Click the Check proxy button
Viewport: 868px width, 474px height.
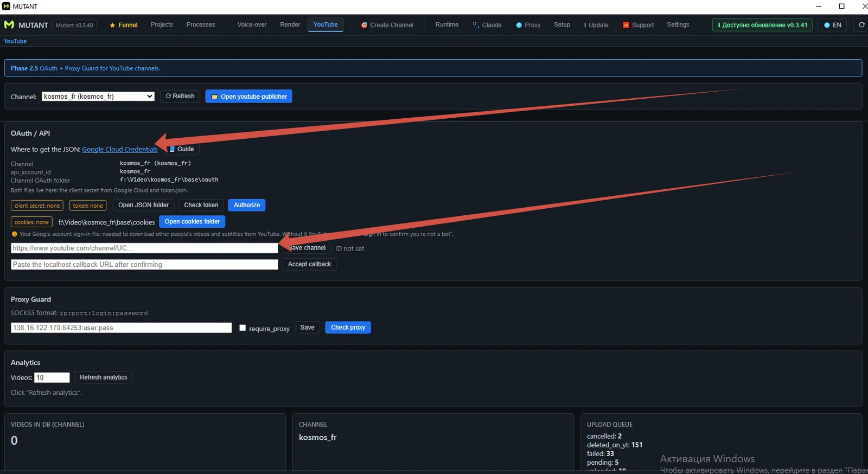pos(348,328)
